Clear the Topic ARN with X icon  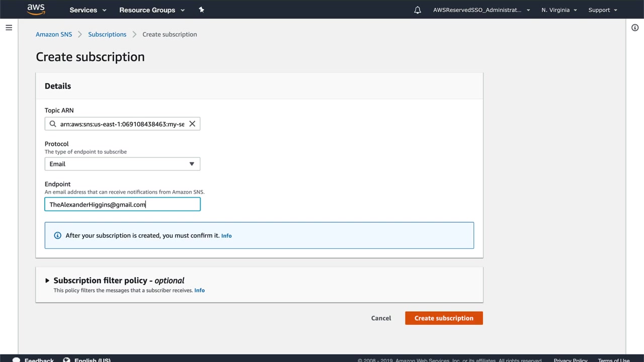tap(192, 124)
